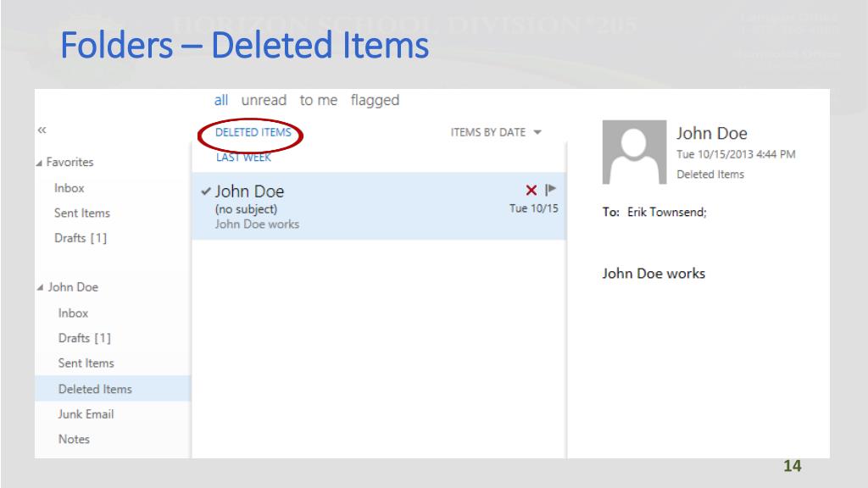Screen dimensions: 868x488
Task: Collapse the folder pane with double chevron
Action: coord(42,131)
